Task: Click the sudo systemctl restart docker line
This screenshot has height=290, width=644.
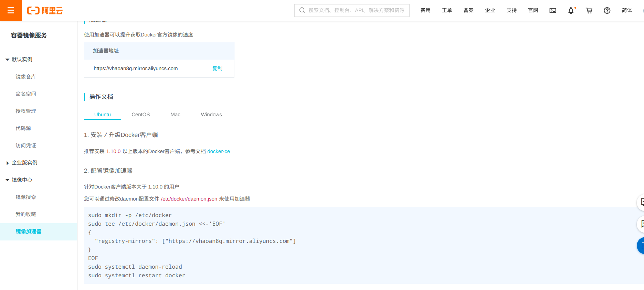Action: tap(136, 276)
